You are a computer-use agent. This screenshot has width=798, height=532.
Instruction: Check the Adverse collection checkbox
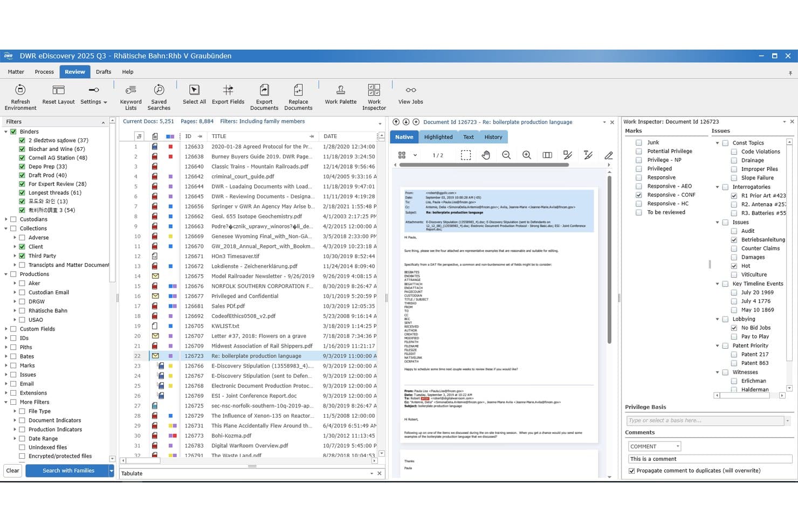pyautogui.click(x=22, y=238)
